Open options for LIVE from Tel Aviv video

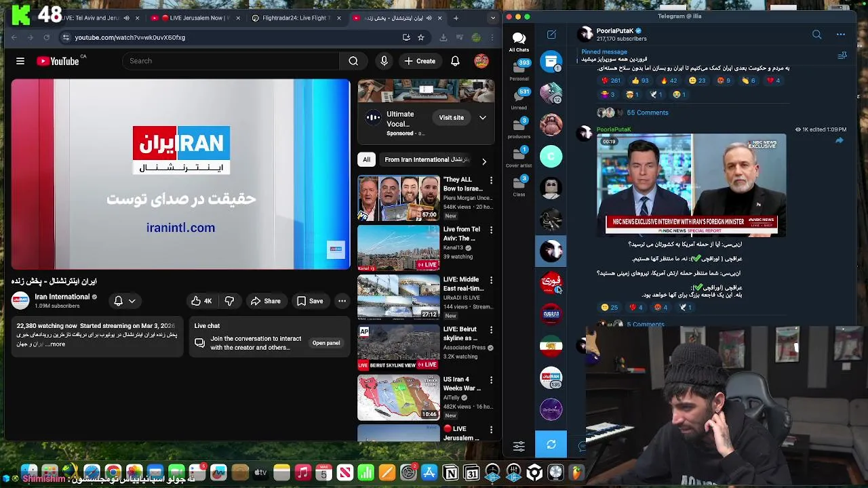491,230
